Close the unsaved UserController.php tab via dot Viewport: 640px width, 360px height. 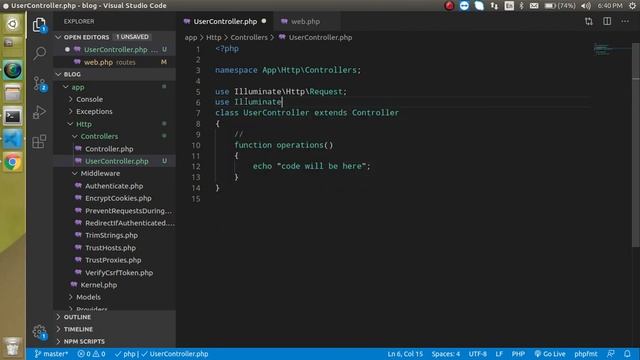[264, 21]
